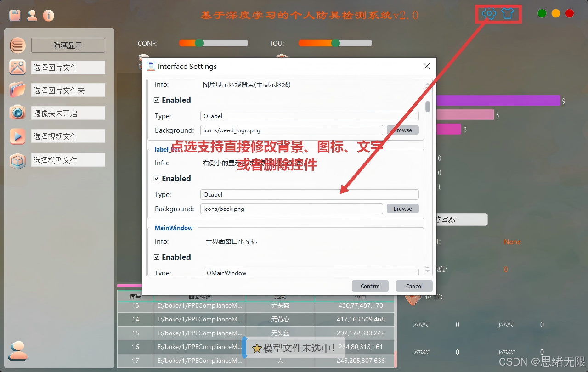Viewport: 588px width, 372px height.
Task: Adjust the CONF slider
Action: point(214,43)
